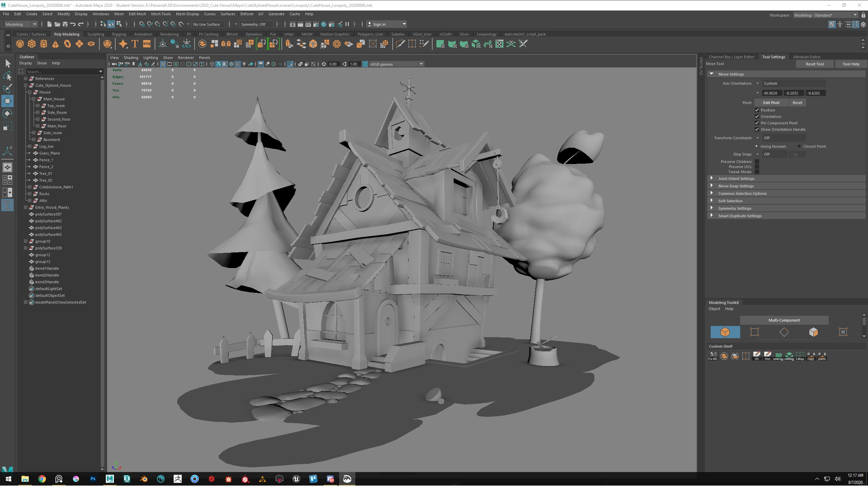Expand the Log_Axe outliner node
The height and width of the screenshot is (491, 868).
click(x=29, y=146)
